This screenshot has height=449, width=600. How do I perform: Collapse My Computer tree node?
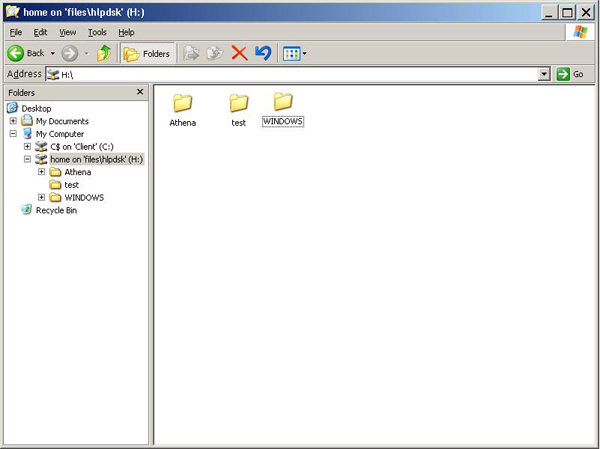(13, 134)
